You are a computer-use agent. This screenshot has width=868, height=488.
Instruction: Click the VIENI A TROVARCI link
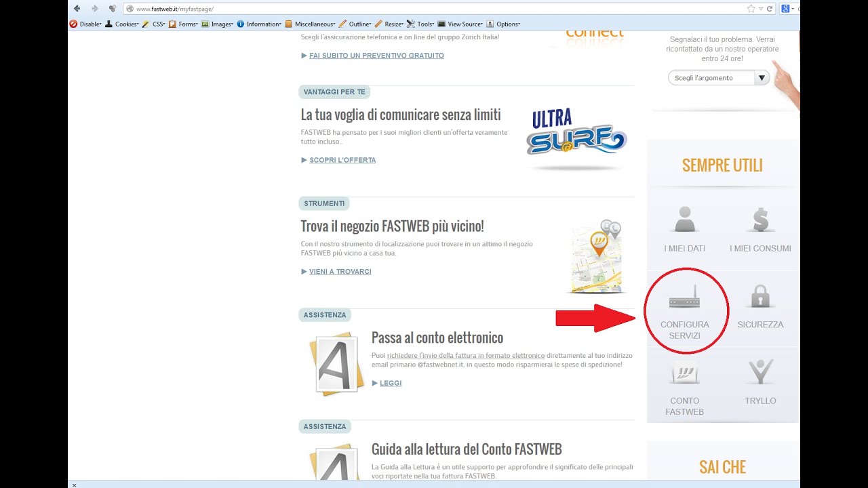[340, 272]
